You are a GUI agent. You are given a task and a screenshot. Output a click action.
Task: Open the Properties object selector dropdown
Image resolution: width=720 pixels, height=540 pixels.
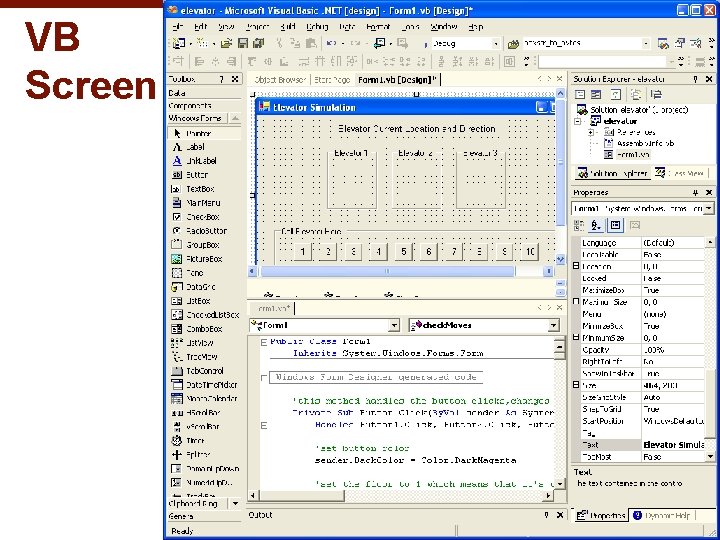pyautogui.click(x=709, y=208)
